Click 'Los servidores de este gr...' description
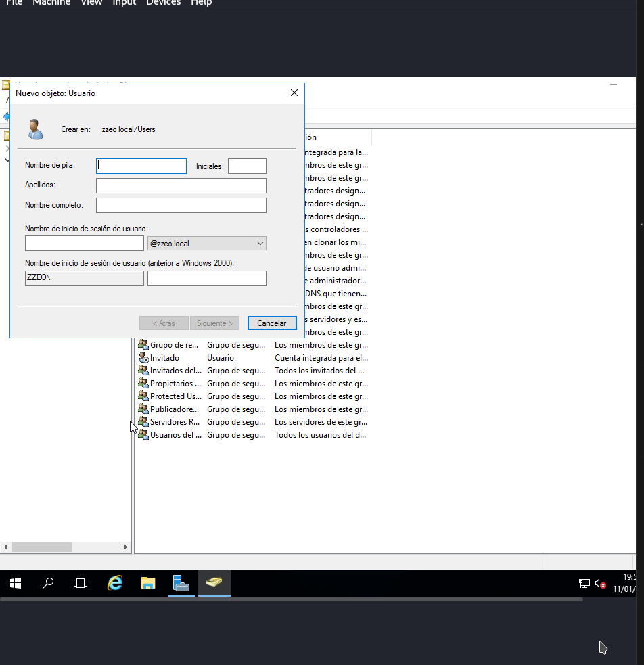Viewport: 644px width, 665px height. [321, 422]
